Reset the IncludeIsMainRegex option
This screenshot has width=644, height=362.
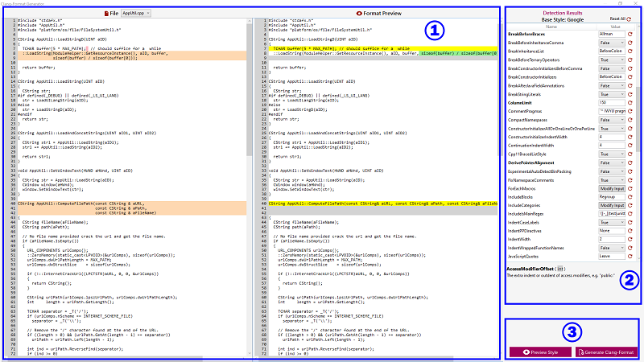coord(630,213)
